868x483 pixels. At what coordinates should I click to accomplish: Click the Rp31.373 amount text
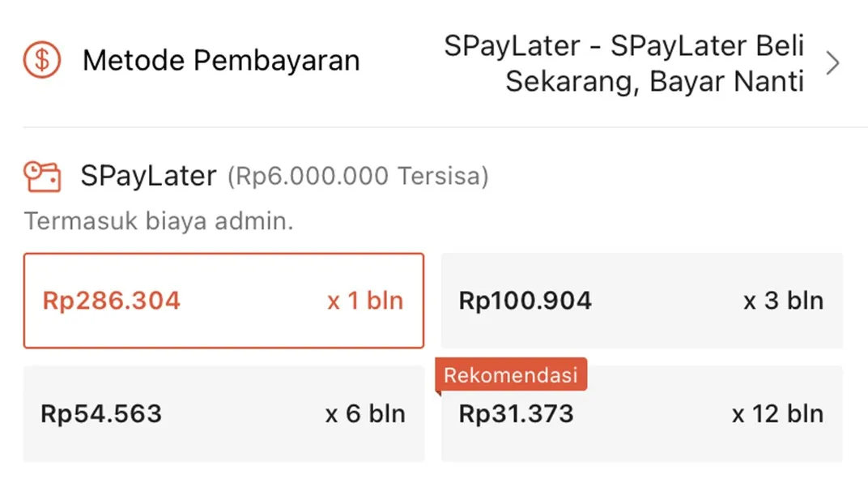(516, 413)
